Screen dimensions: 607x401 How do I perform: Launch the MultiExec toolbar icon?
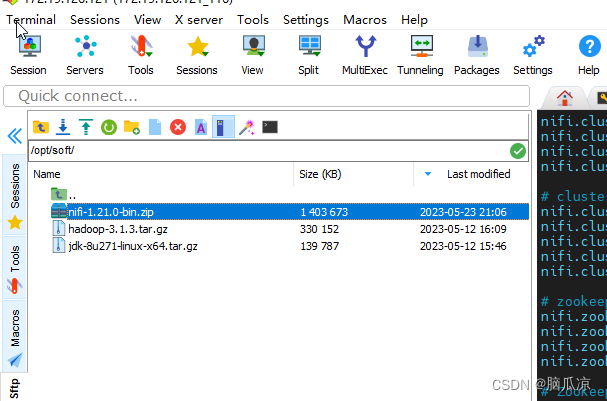point(365,55)
